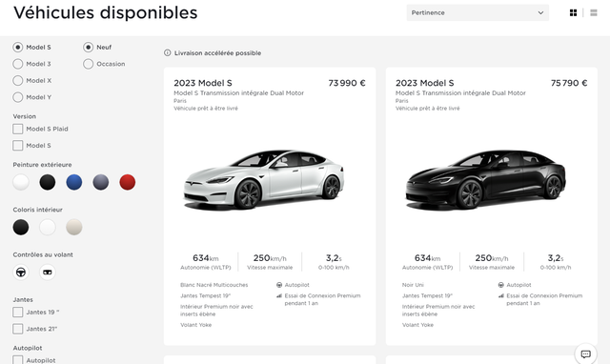Open the chat bubble support icon
Viewport: 610px width, 364px height.
[585, 354]
